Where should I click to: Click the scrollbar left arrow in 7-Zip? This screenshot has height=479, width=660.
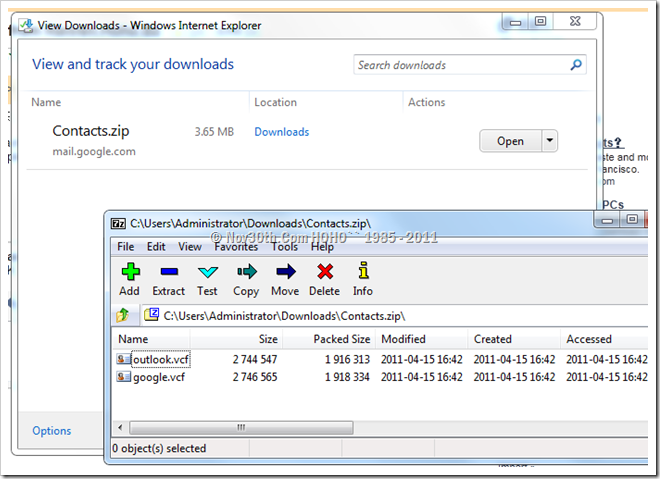pos(120,428)
